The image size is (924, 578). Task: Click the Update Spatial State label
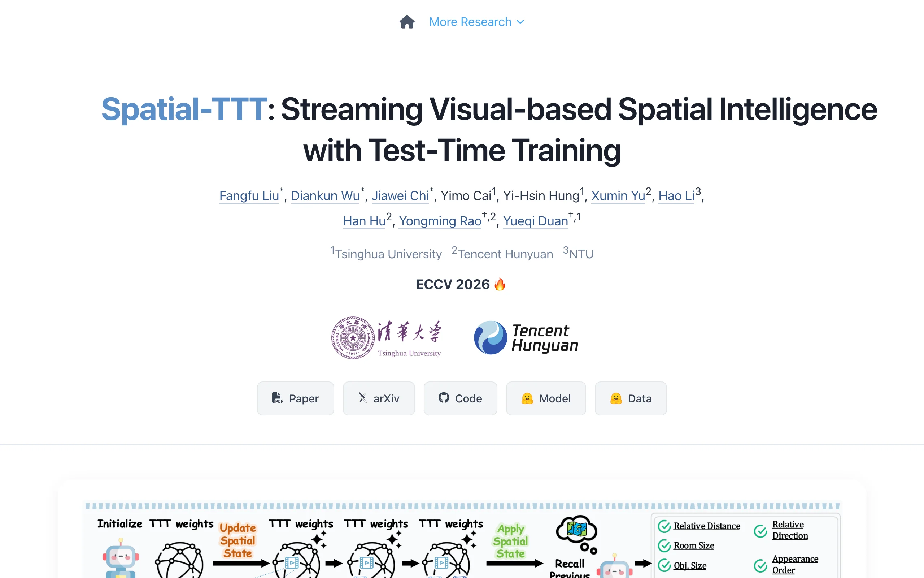237,540
